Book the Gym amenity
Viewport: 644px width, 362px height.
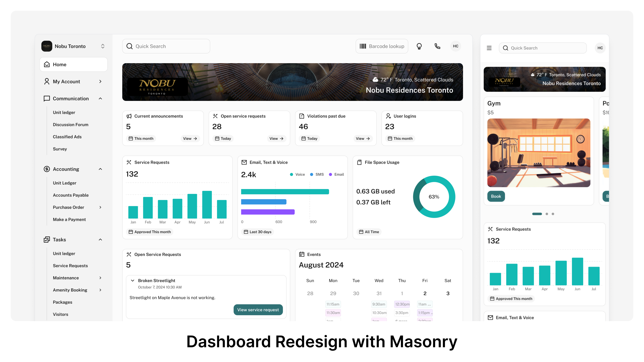tap(496, 196)
